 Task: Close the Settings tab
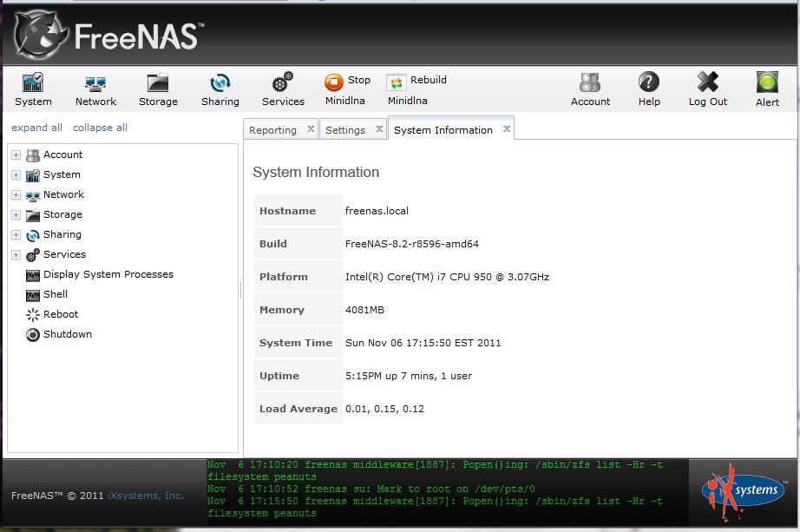pyautogui.click(x=379, y=129)
